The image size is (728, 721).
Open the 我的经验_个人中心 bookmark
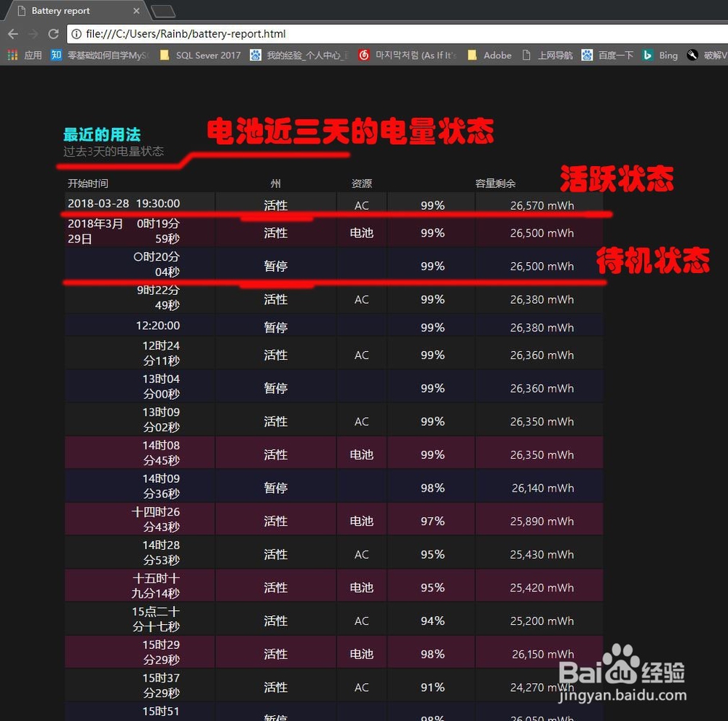click(x=304, y=55)
